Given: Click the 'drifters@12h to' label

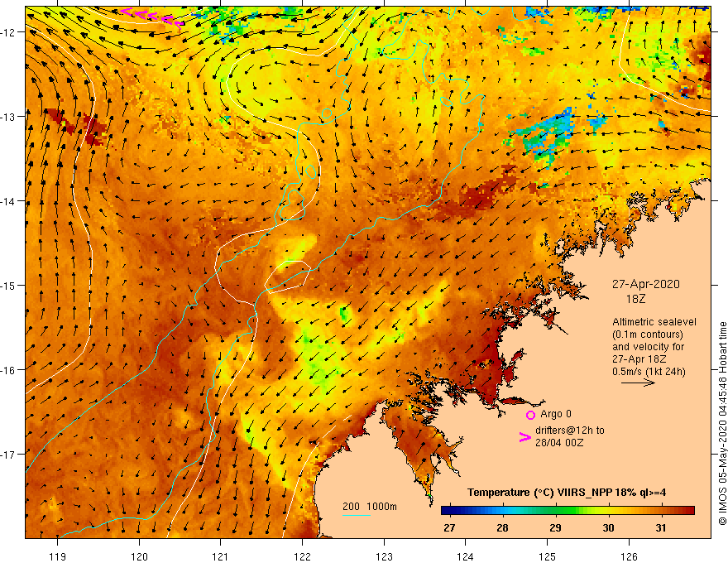Looking at the screenshot, I should [570, 431].
